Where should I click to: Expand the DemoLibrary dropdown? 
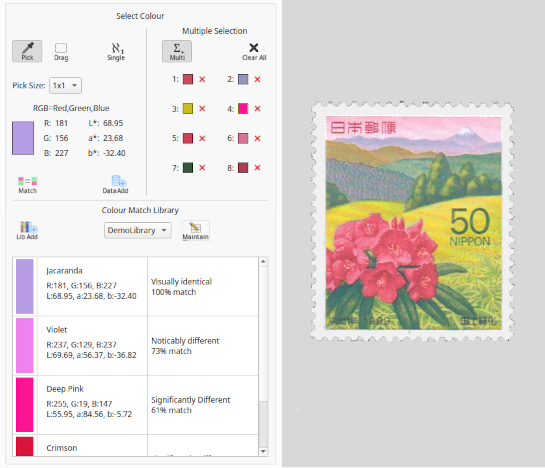point(138,230)
